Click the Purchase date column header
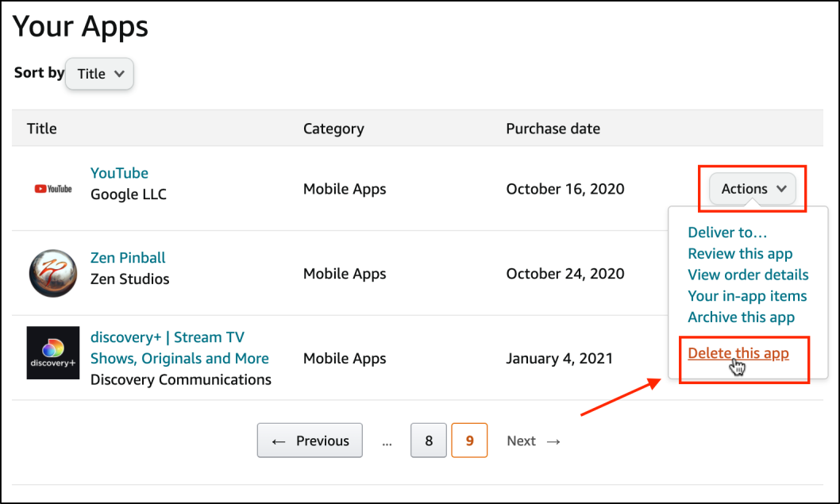The height and width of the screenshot is (504, 840). 553,129
